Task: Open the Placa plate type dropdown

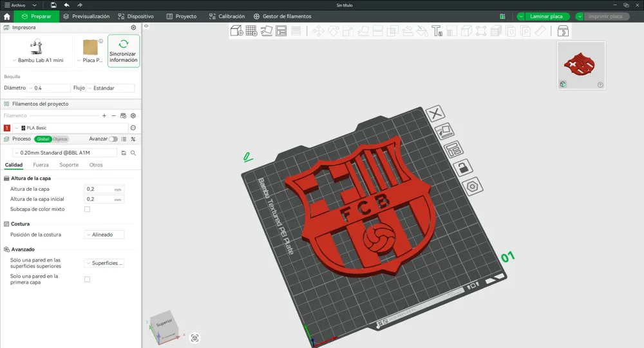Action: point(90,61)
